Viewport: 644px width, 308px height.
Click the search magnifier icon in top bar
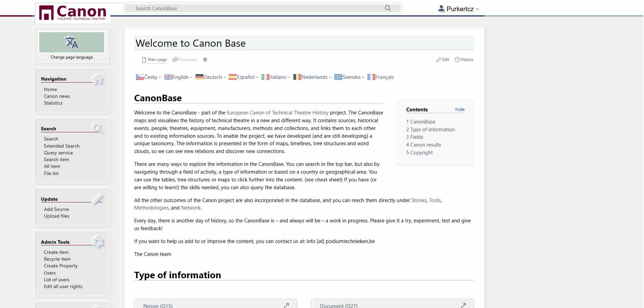(388, 8)
